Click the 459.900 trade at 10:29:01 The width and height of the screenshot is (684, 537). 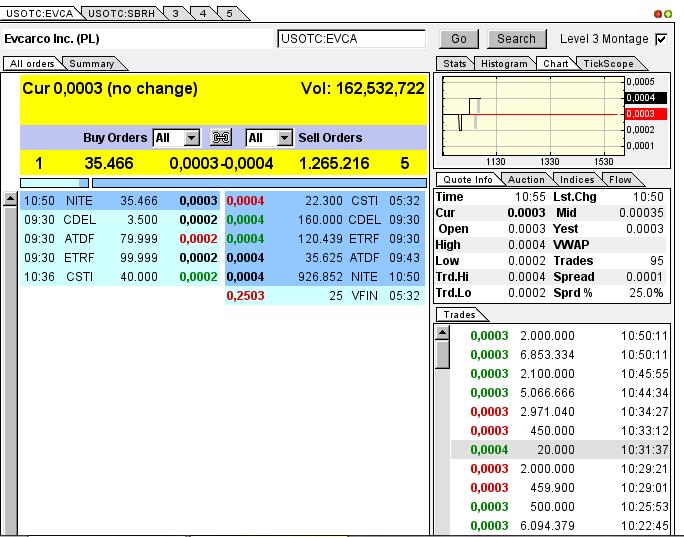click(x=560, y=488)
